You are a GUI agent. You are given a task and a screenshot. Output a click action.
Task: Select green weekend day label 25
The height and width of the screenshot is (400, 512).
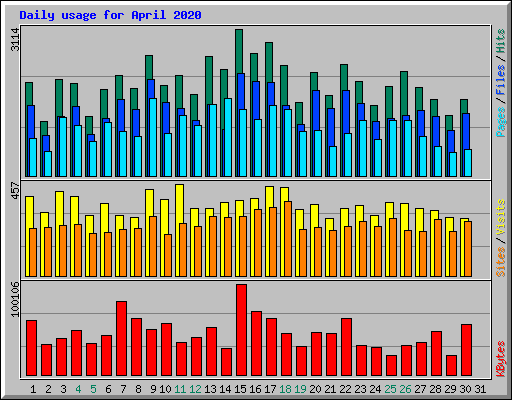[x=390, y=389]
